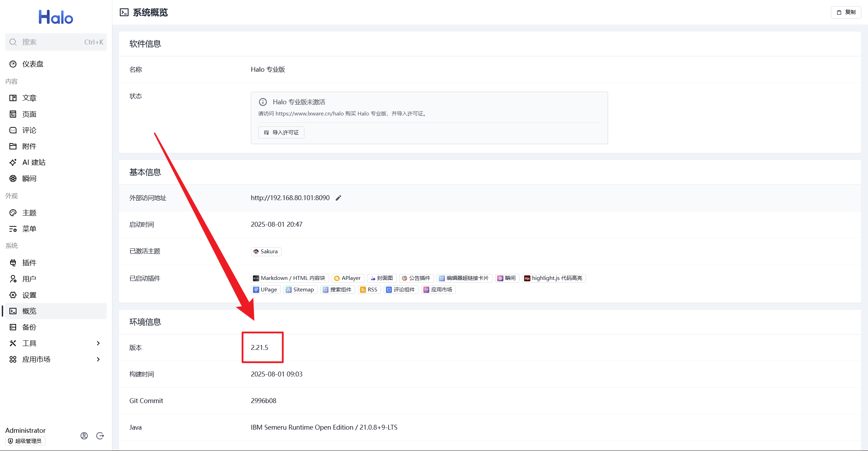The image size is (868, 451).
Task: Edit the external access URL pencil
Action: click(x=338, y=198)
